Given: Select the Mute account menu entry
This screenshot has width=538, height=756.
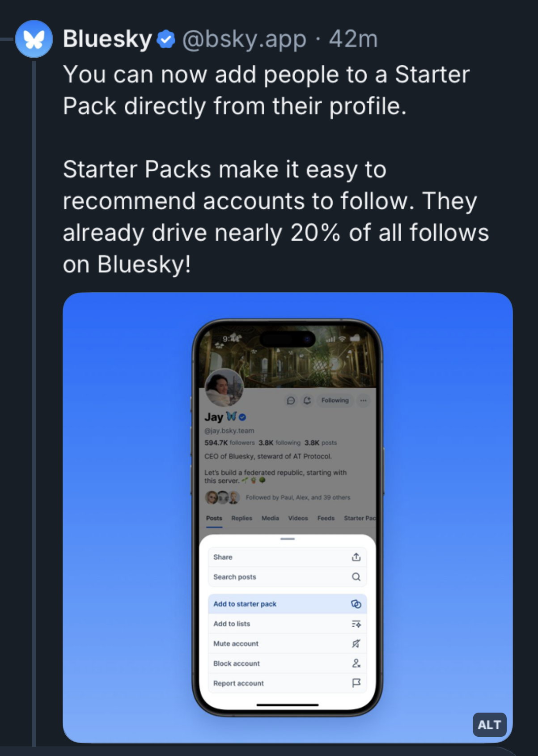Looking at the screenshot, I should click(x=287, y=644).
